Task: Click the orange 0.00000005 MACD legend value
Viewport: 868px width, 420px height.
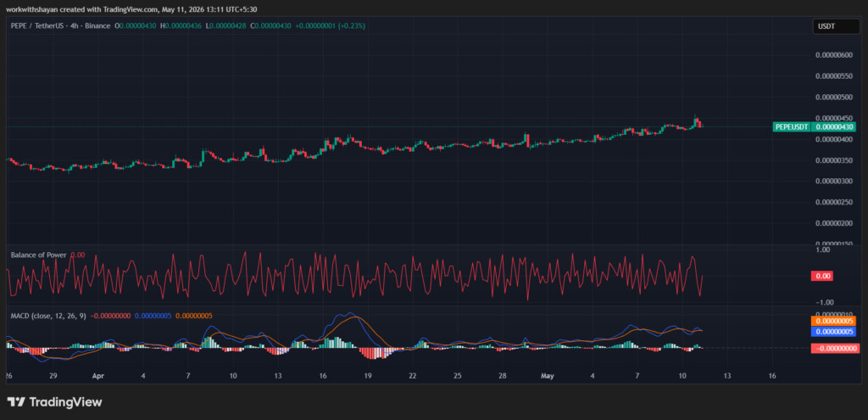Action: click(194, 316)
